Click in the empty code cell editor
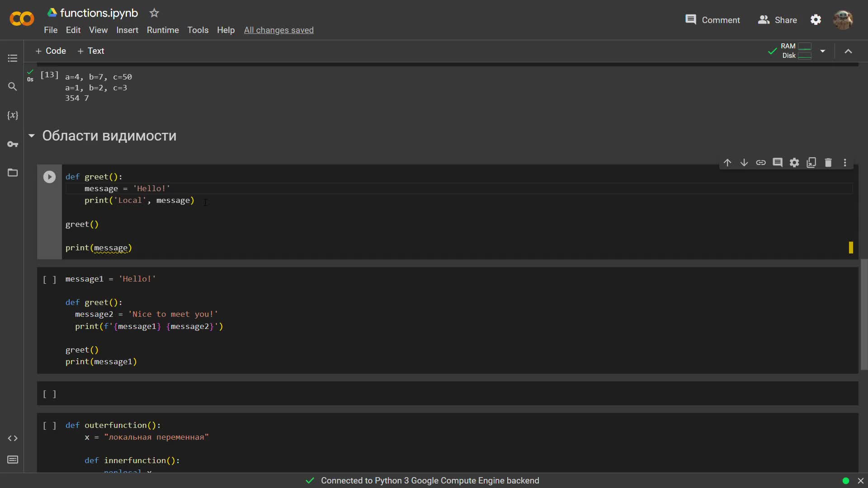The image size is (868, 488). click(x=459, y=394)
